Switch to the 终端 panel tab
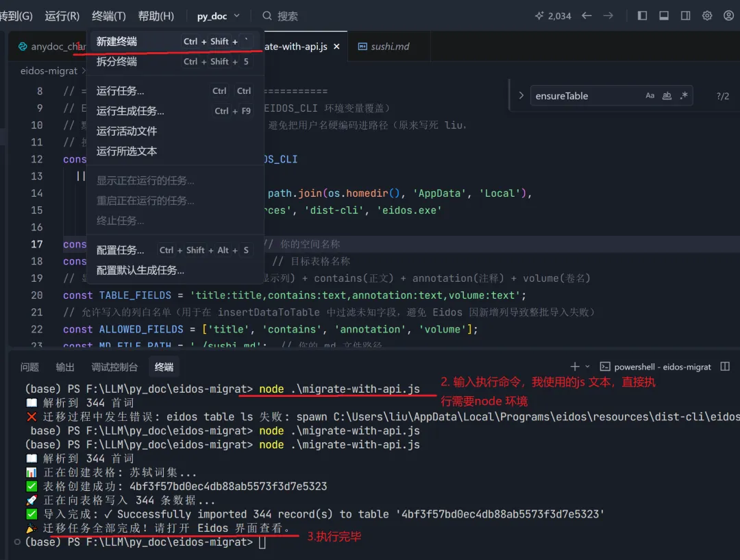This screenshot has width=740, height=560. (164, 367)
